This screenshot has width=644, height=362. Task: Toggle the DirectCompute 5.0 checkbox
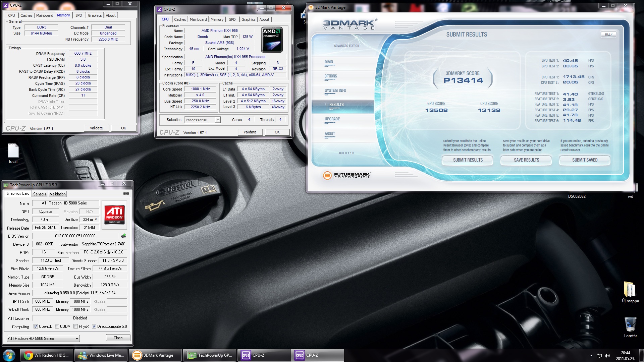(x=94, y=326)
